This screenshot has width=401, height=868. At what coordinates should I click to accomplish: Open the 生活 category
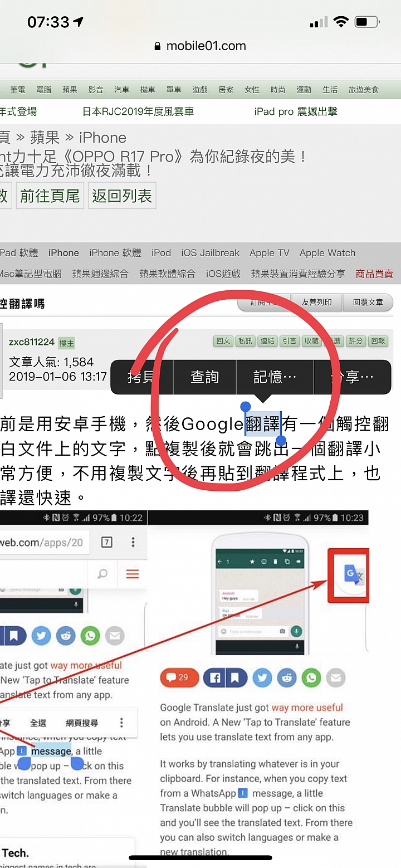330,90
